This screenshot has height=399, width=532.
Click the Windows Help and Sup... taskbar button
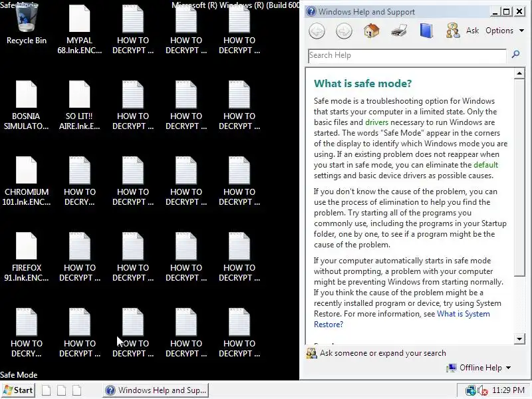(x=156, y=390)
